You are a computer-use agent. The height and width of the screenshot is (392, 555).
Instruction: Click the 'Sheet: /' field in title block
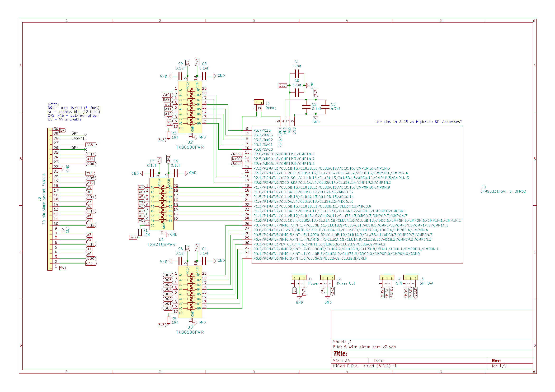(342, 341)
